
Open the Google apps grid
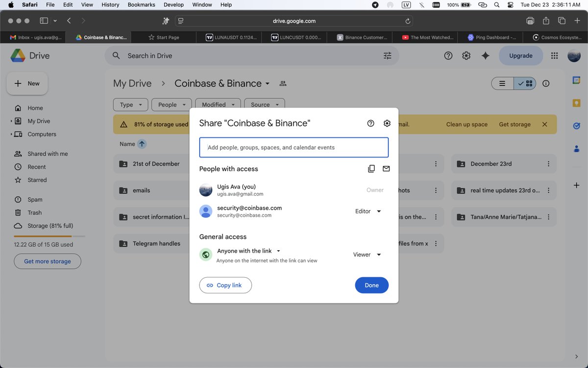[555, 56]
